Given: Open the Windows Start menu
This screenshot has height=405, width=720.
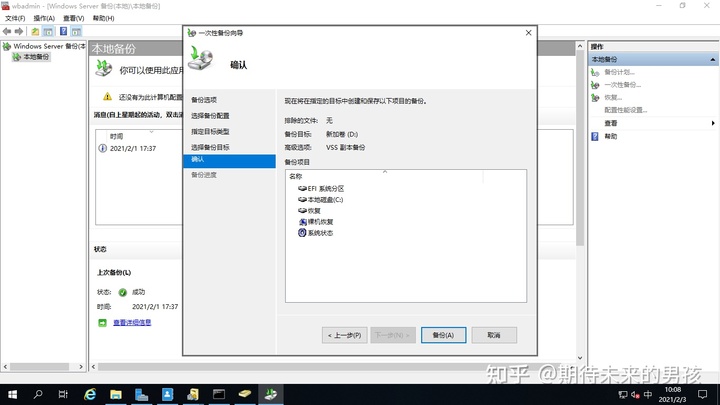Looking at the screenshot, I should coord(12,394).
